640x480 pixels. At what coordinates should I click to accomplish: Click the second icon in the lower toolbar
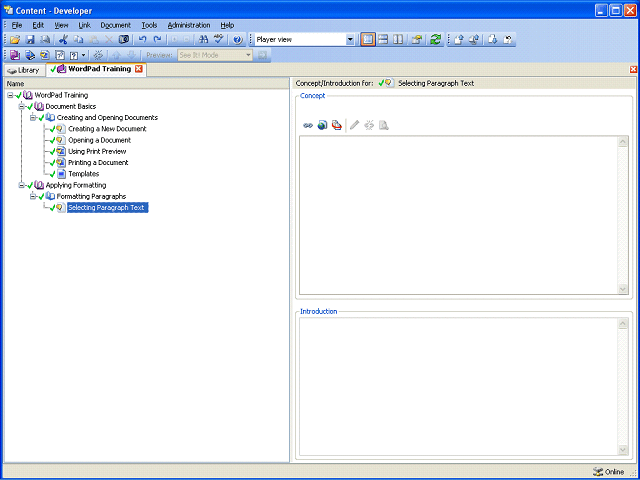tap(30, 55)
